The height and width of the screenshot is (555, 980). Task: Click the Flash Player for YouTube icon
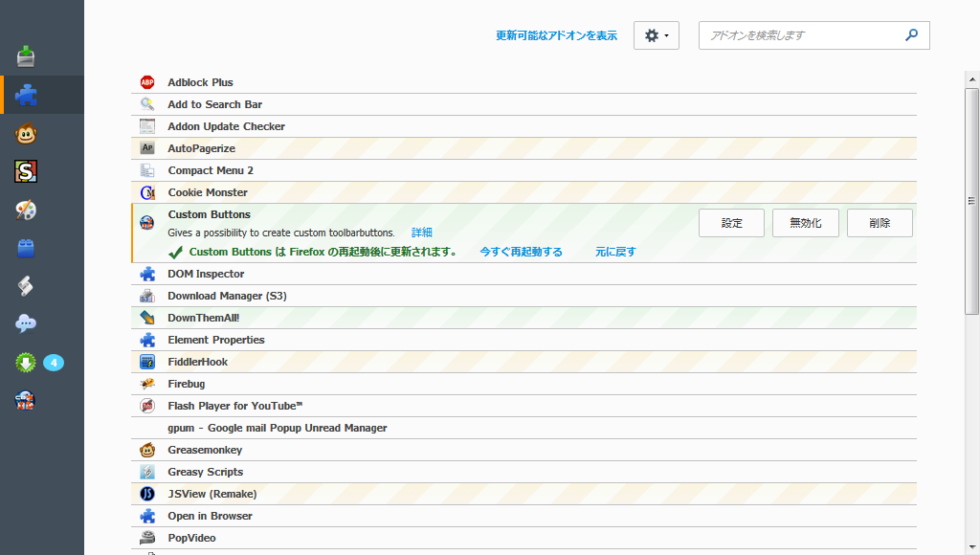pos(147,406)
